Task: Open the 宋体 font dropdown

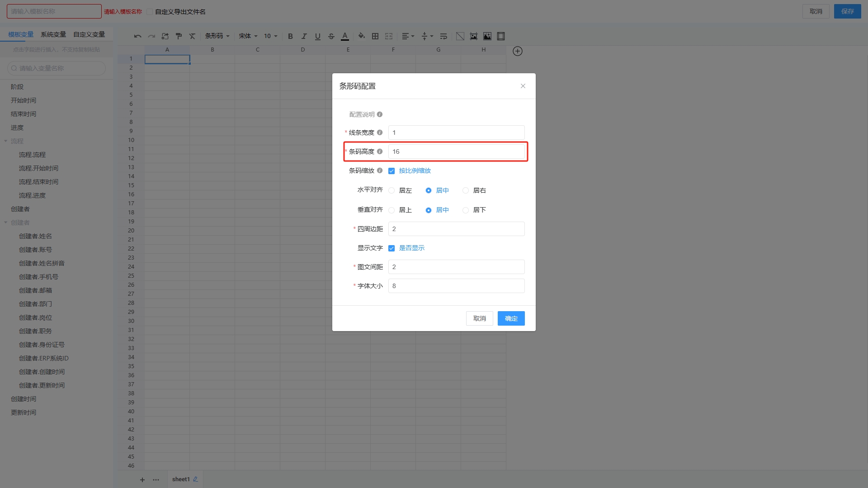Action: point(248,36)
